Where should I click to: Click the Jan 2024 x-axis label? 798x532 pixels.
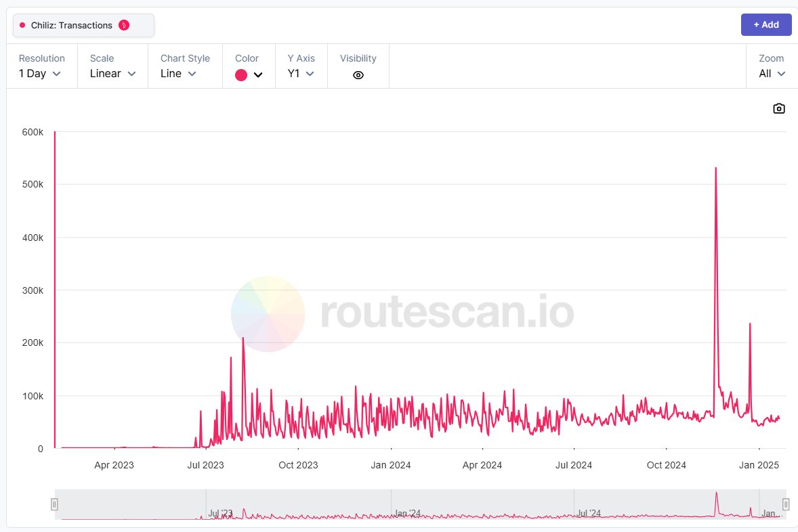click(391, 465)
